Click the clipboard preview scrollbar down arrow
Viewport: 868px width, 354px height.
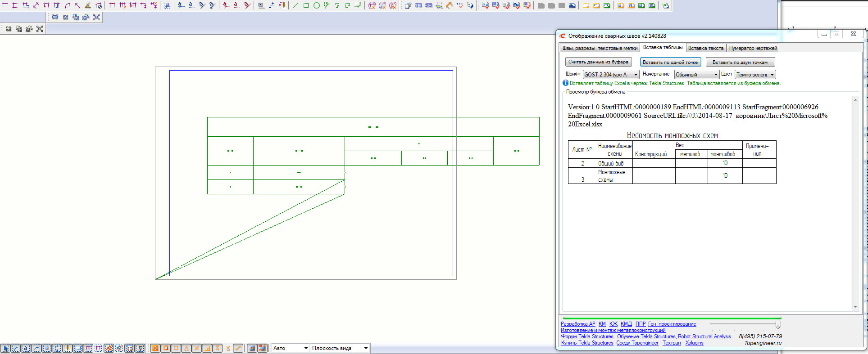coord(855,307)
